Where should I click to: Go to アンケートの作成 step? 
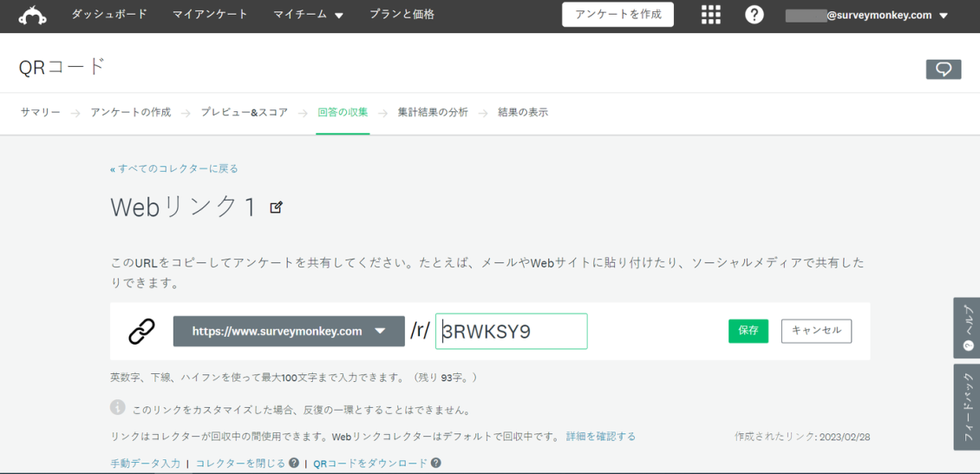tap(131, 113)
